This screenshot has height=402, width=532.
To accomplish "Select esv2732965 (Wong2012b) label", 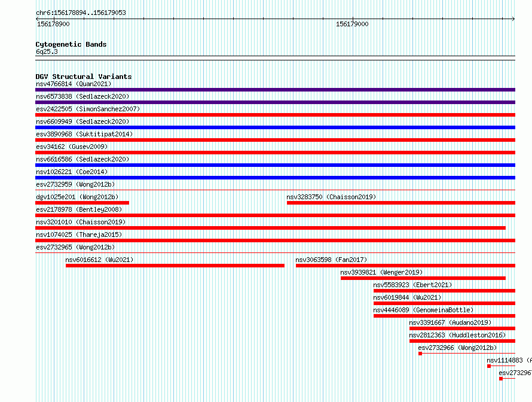I will [x=75, y=247].
